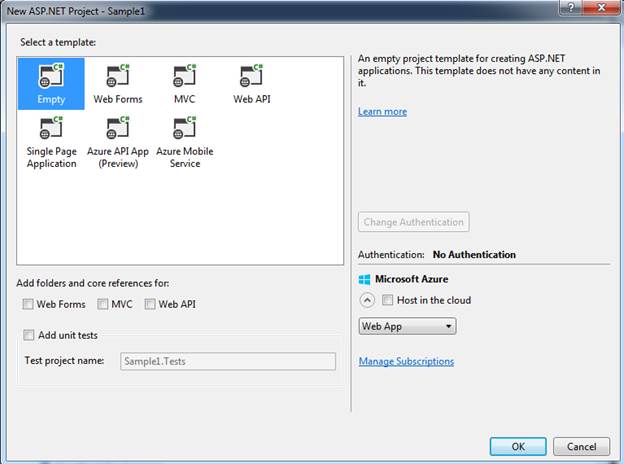The height and width of the screenshot is (464, 624).
Task: Tick the MVC core references checkbox
Action: click(103, 304)
